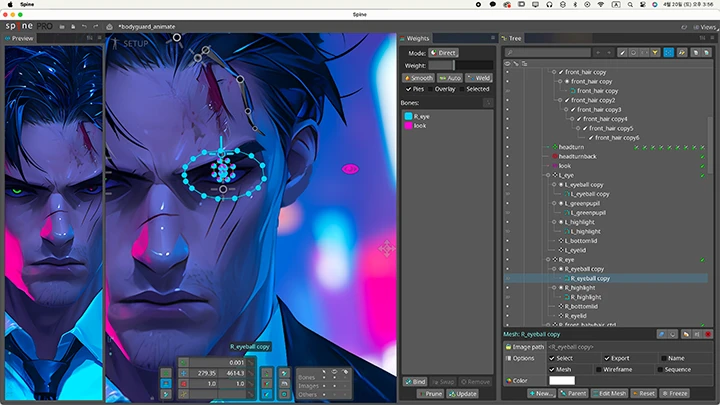
Task: Select the Tree panel tab
Action: click(512, 39)
